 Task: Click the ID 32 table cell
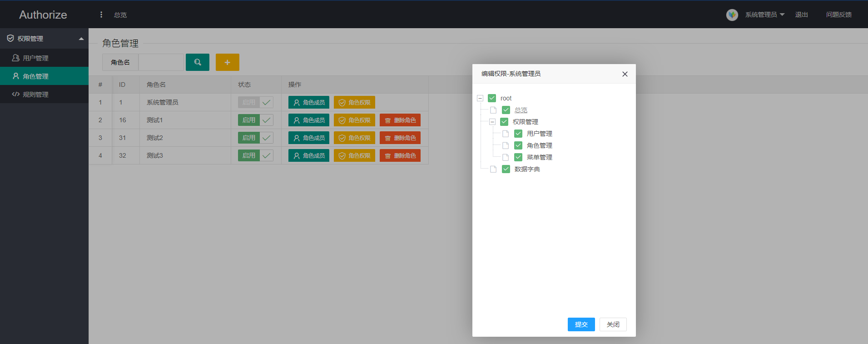click(126, 155)
